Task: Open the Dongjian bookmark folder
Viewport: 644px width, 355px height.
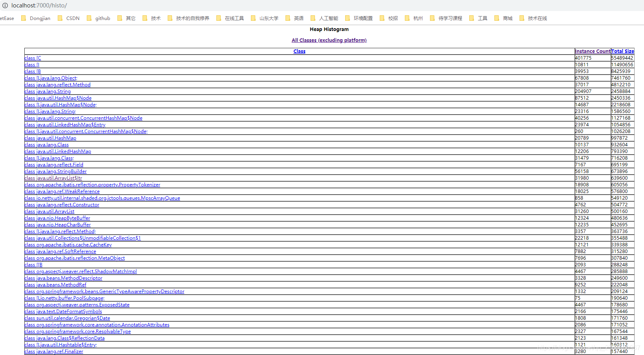Action: [36, 18]
